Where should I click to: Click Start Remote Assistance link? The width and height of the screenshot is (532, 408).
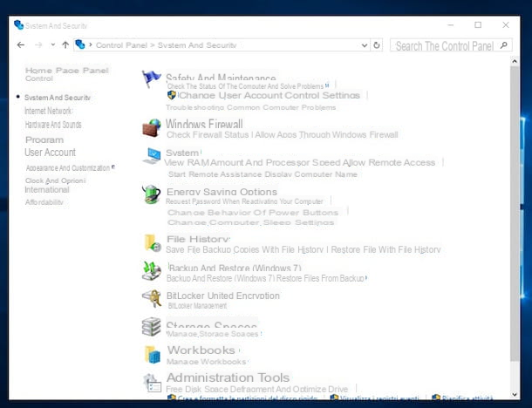pyautogui.click(x=215, y=174)
